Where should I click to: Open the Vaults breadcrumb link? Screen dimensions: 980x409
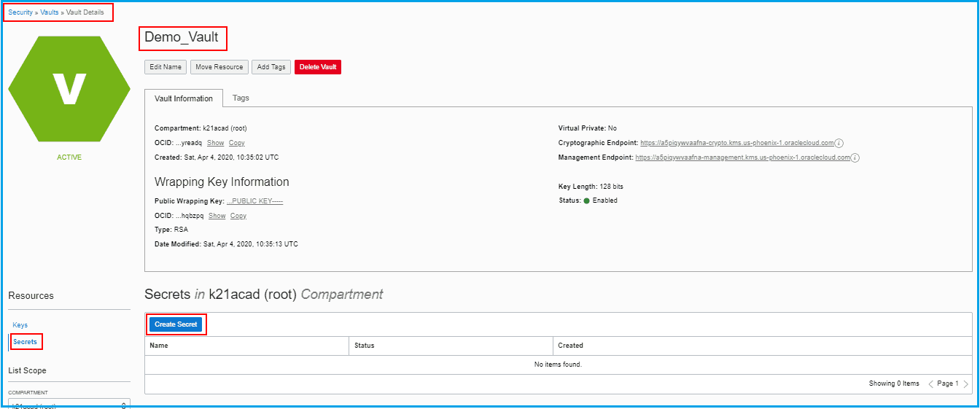coord(50,12)
